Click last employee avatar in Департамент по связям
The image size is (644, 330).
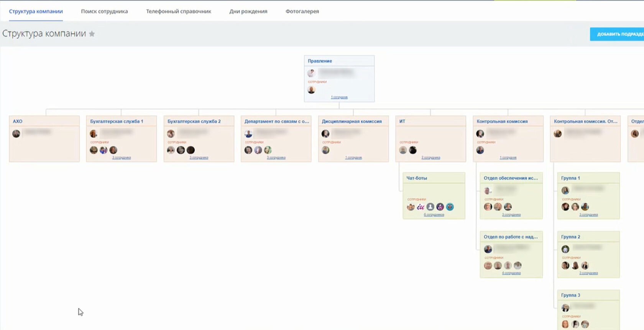pyautogui.click(x=268, y=150)
